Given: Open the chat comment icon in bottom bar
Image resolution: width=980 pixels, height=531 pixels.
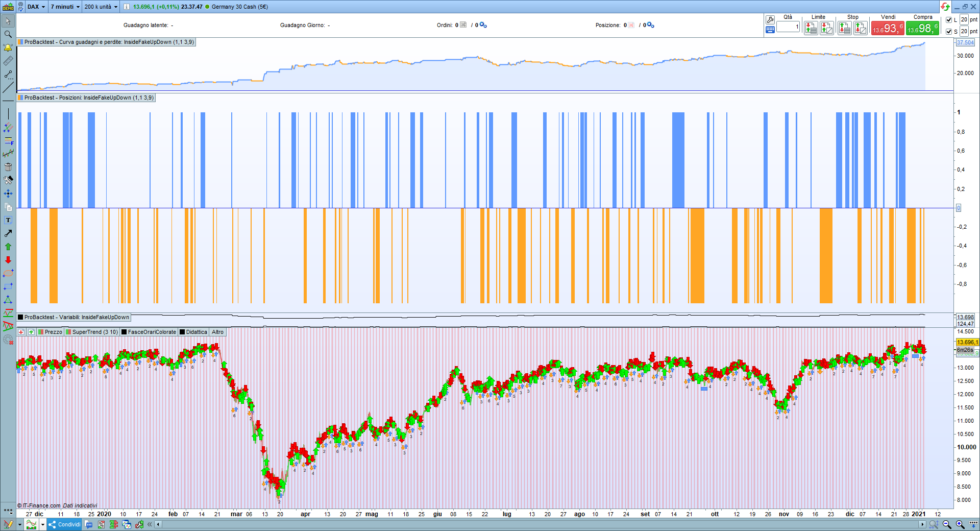Looking at the screenshot, I should pos(89,524).
